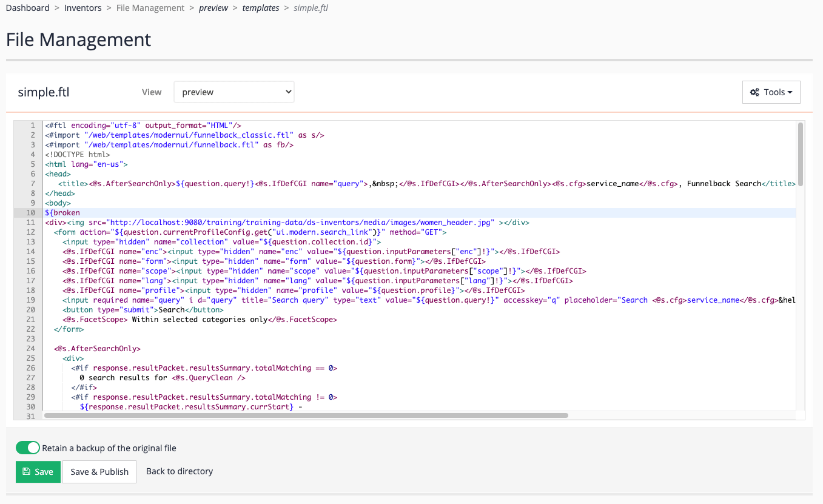Image resolution: width=823 pixels, height=504 pixels.
Task: Go to File Management from the breadcrumb
Action: pyautogui.click(x=150, y=8)
